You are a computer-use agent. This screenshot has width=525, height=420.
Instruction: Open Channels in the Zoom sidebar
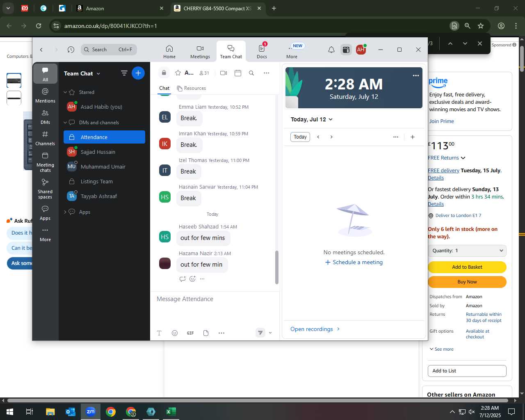45,138
